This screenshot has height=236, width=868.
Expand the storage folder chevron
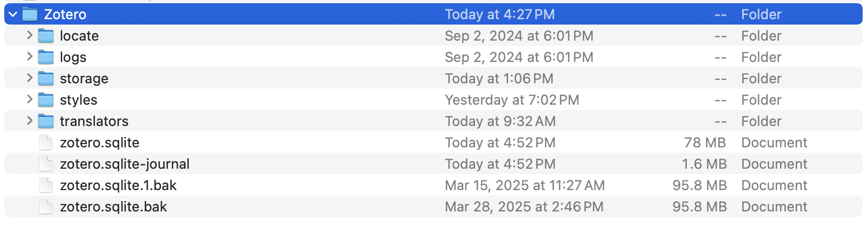pos(30,78)
